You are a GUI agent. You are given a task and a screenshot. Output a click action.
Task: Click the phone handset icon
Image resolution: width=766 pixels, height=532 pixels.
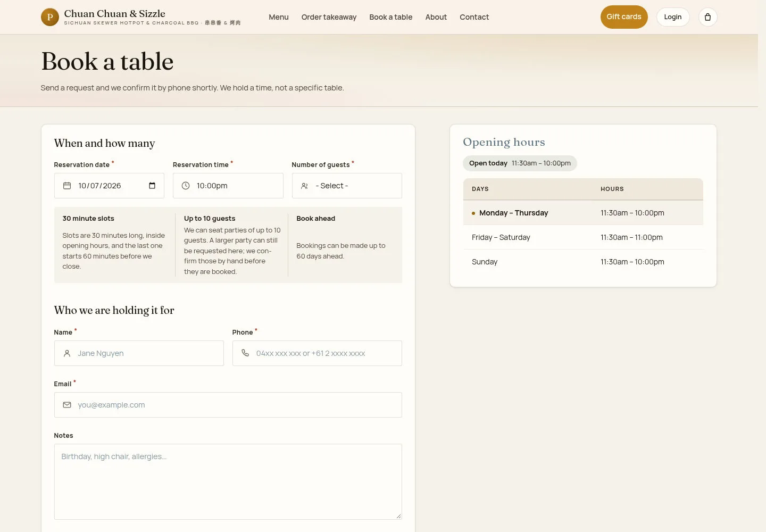(245, 353)
